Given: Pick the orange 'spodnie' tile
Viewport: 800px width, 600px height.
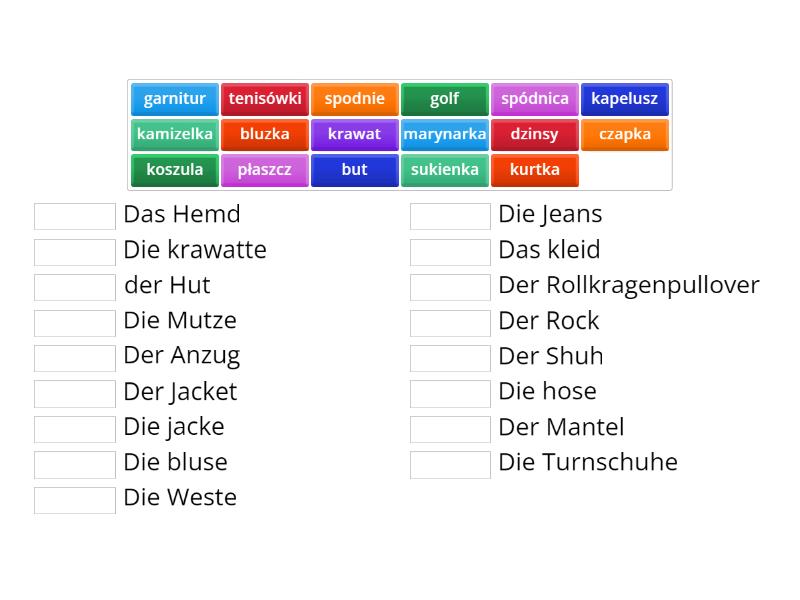Looking at the screenshot, I should (355, 99).
